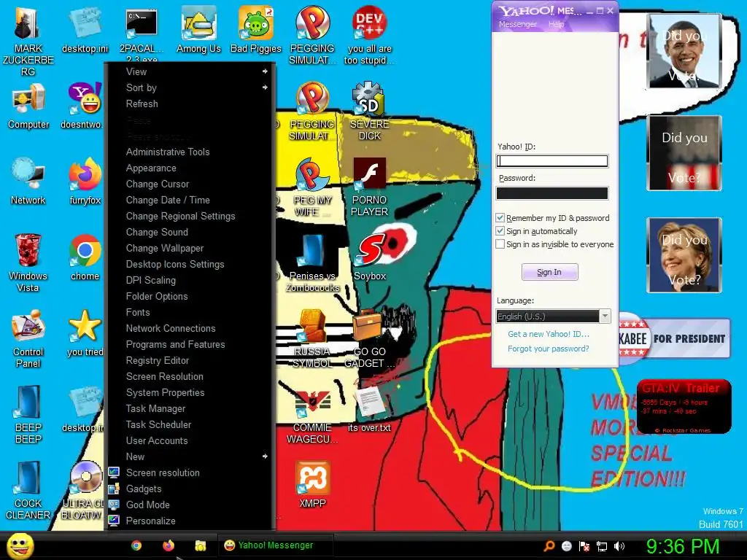Select Change Wallpaper in the context menu
The height and width of the screenshot is (560, 747).
pyautogui.click(x=190, y=248)
